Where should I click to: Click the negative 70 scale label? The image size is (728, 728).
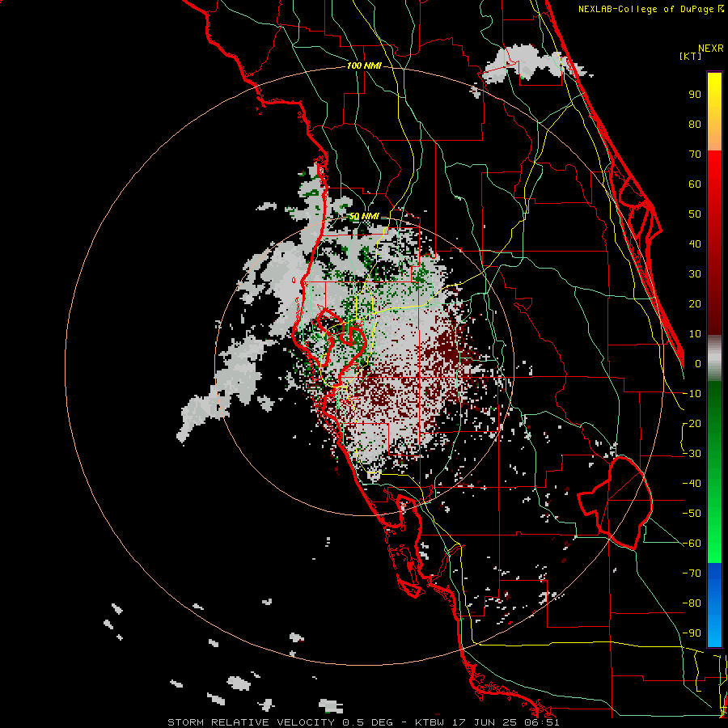point(692,574)
